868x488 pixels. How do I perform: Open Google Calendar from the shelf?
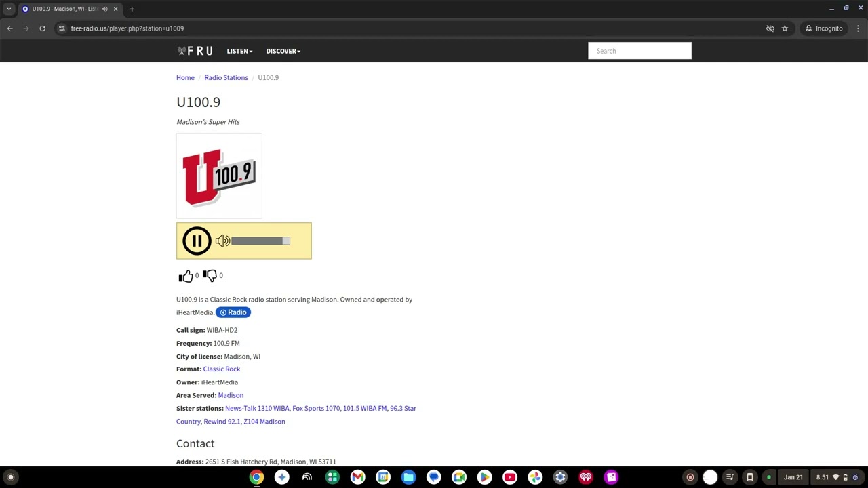pos(383,477)
